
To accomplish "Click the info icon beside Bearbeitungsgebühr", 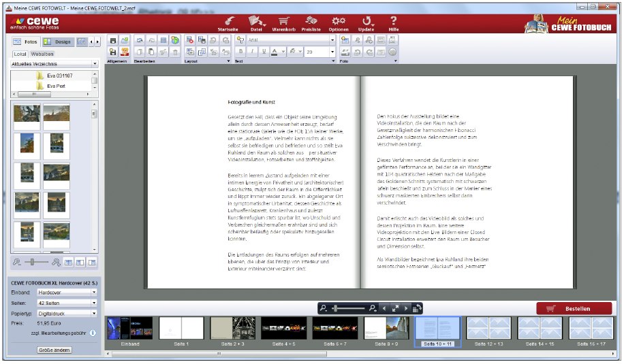I will (93, 333).
